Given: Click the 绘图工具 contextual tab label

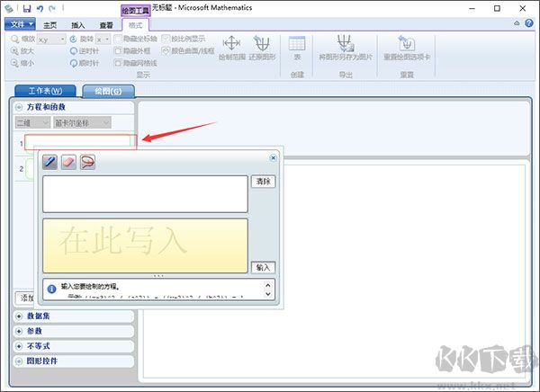Looking at the screenshot, I should [136, 11].
